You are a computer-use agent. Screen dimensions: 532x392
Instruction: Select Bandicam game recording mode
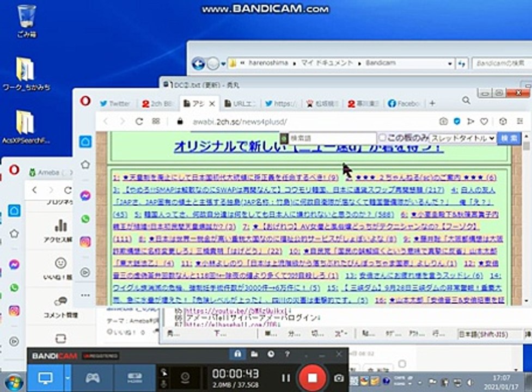click(x=92, y=378)
